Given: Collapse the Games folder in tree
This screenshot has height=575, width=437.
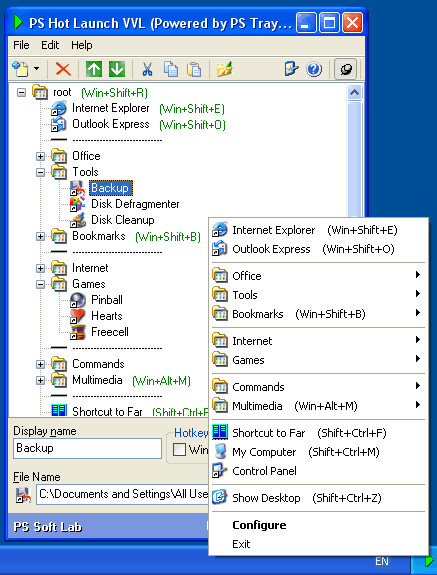Looking at the screenshot, I should coord(40,285).
